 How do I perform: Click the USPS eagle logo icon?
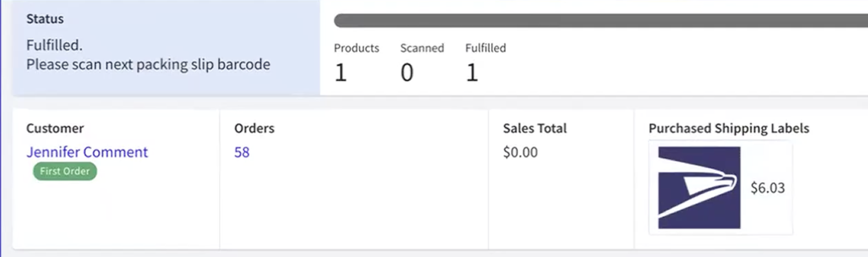pos(699,187)
